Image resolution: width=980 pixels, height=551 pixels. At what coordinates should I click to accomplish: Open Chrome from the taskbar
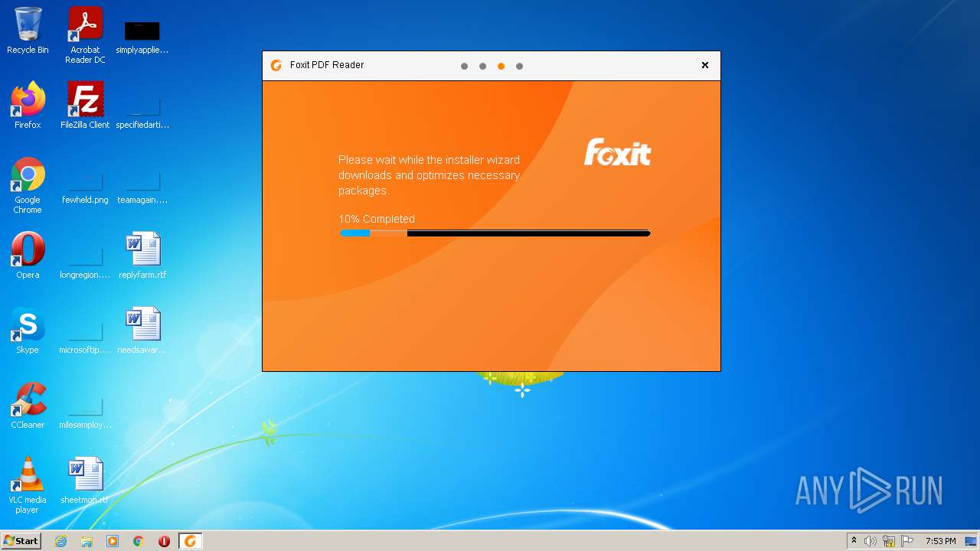point(139,541)
